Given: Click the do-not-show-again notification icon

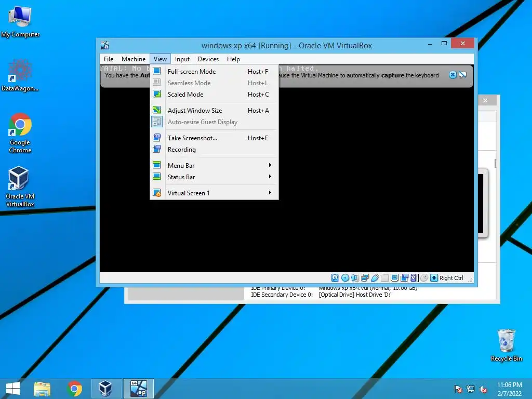Looking at the screenshot, I should click(463, 75).
